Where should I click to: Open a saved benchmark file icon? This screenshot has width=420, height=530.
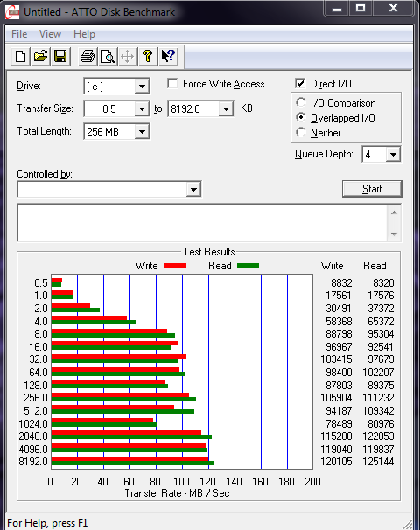(x=40, y=56)
